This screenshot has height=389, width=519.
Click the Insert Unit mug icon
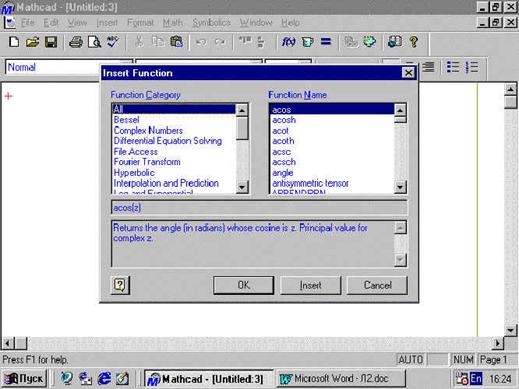tap(307, 42)
